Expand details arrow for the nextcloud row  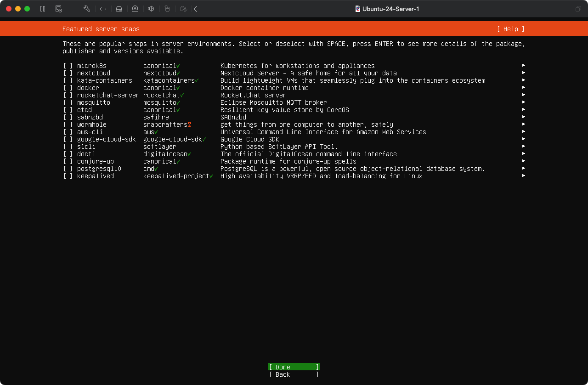(524, 73)
